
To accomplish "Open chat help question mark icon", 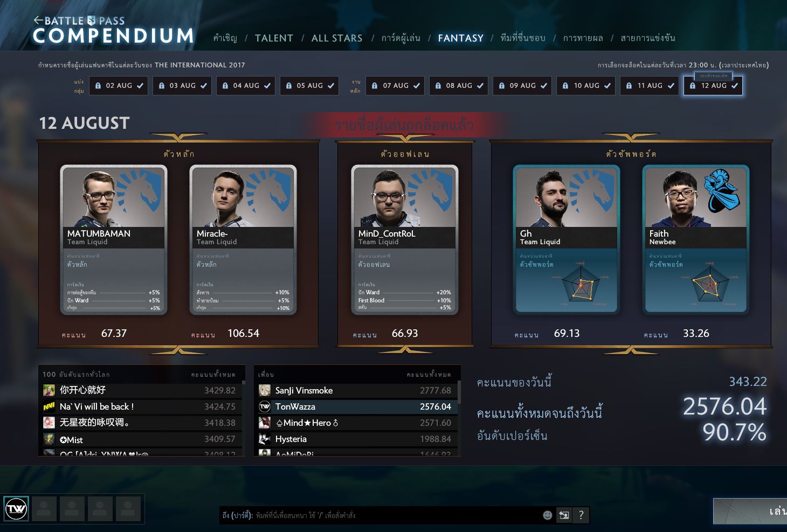I will click(x=581, y=515).
